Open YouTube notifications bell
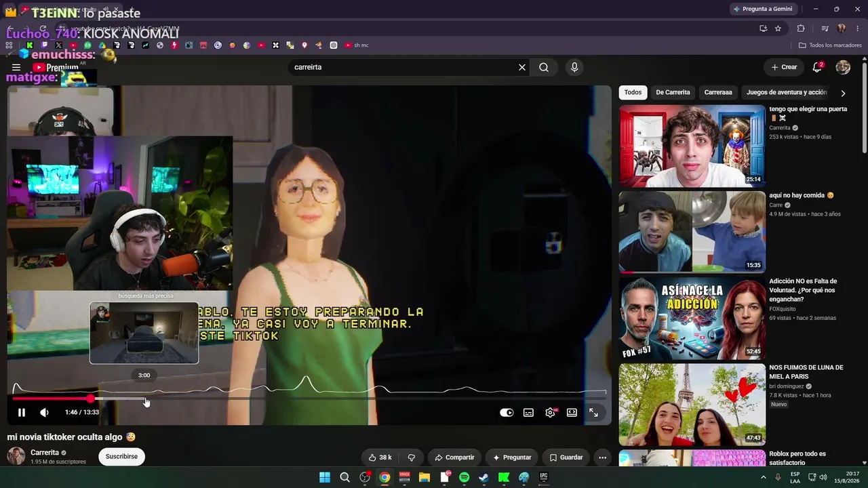The height and width of the screenshot is (488, 868). 817,67
